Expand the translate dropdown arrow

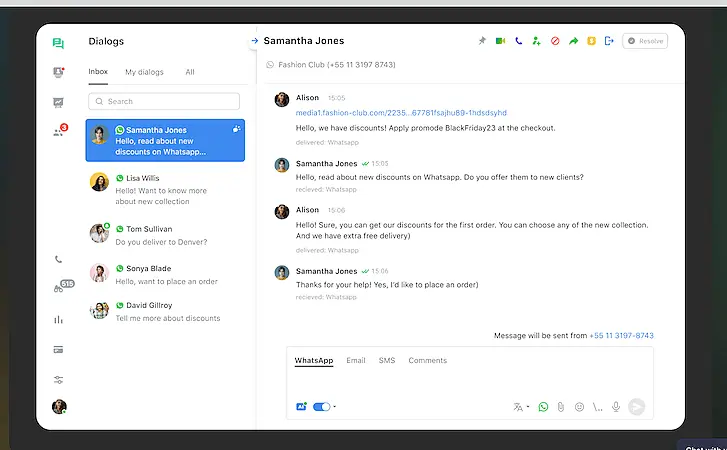pos(528,406)
